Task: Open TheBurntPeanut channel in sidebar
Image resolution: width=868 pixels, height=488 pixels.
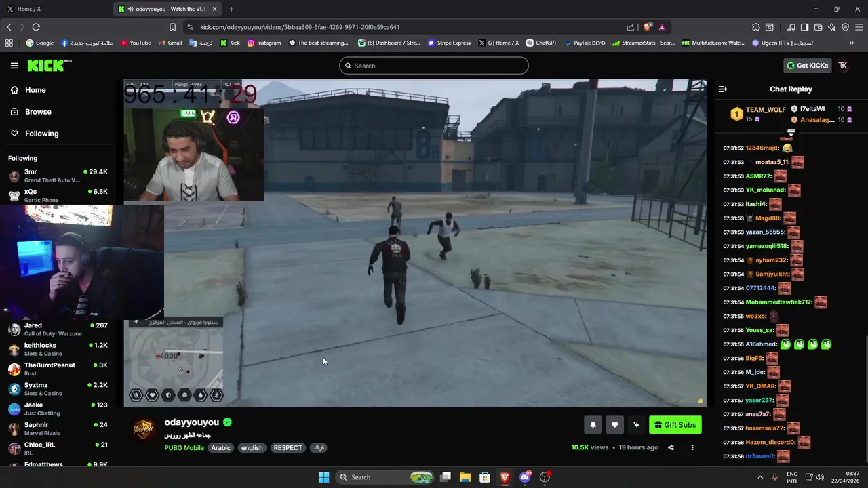Action: pos(58,369)
